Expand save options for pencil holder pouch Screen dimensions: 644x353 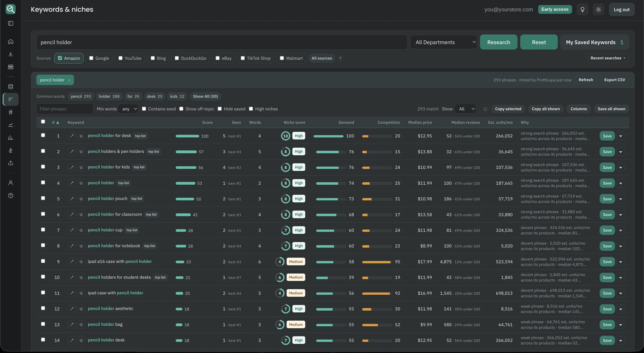pyautogui.click(x=621, y=199)
